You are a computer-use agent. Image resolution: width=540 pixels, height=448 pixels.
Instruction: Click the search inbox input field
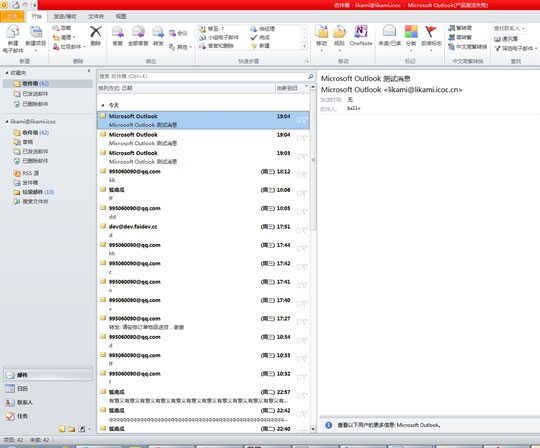click(x=203, y=76)
